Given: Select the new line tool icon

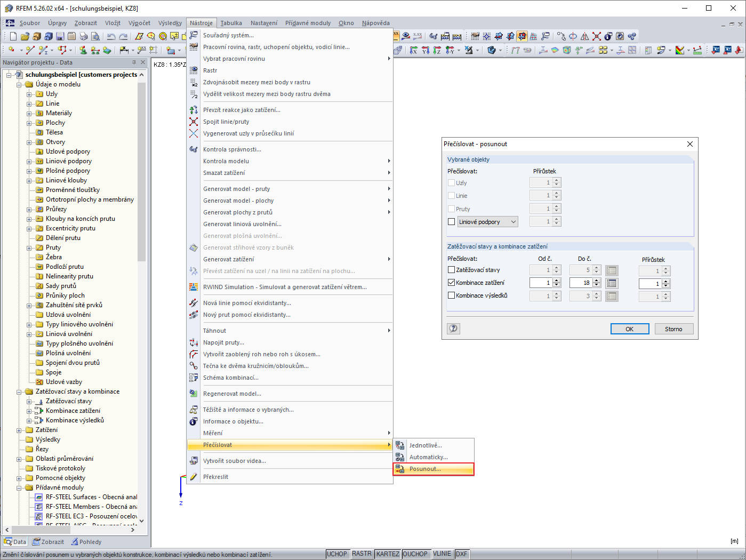Looking at the screenshot, I should coord(30,50).
